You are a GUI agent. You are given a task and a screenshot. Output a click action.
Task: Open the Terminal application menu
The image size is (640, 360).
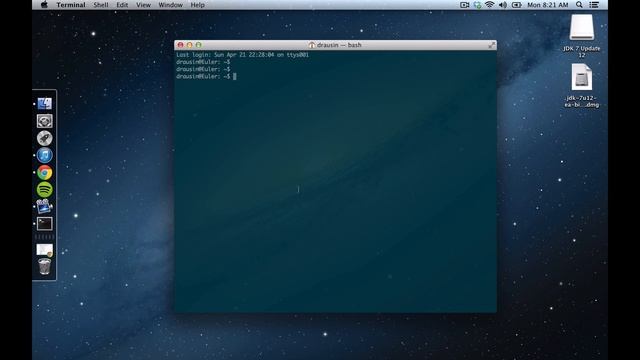[x=71, y=5]
